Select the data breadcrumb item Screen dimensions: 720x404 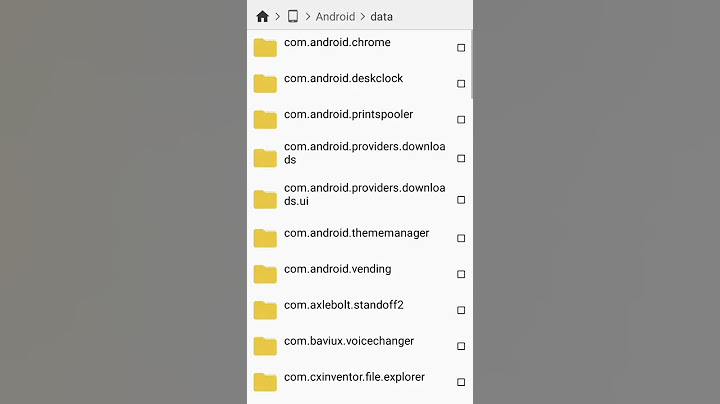click(382, 17)
